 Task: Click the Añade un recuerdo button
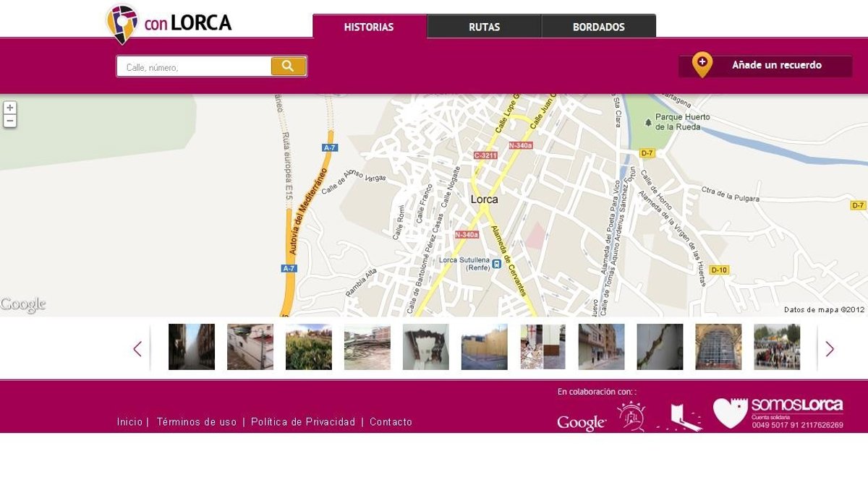tap(765, 66)
